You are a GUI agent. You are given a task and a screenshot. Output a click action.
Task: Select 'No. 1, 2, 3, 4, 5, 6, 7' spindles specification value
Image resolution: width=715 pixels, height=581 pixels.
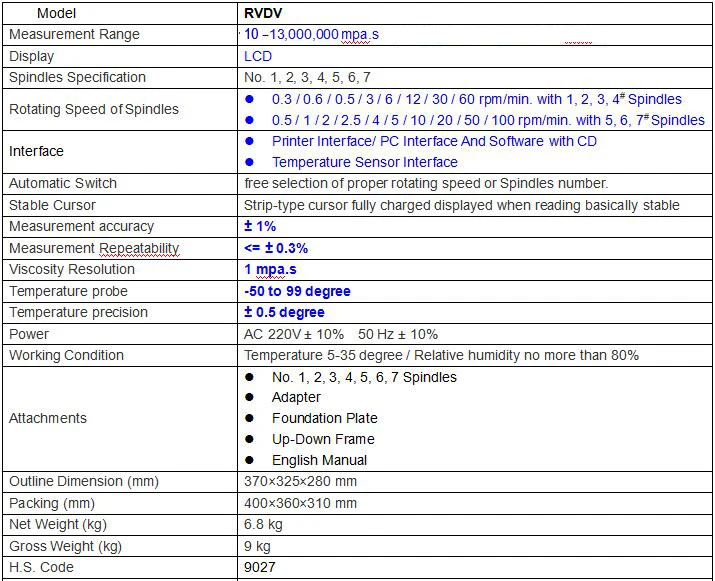point(307,77)
